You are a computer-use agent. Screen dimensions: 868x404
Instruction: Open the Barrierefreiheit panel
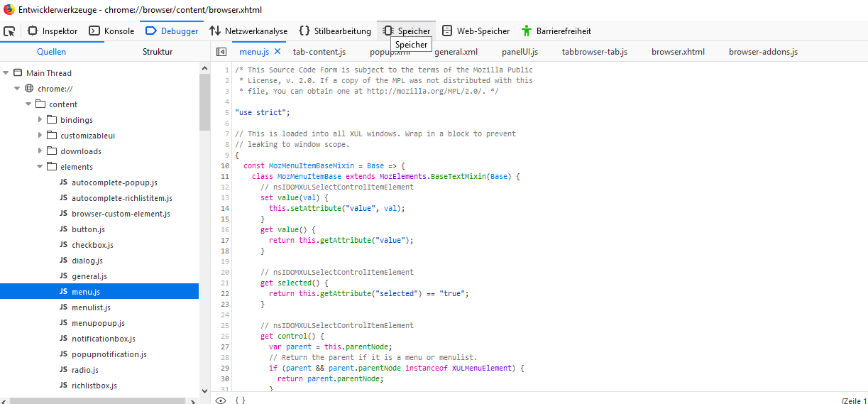(x=556, y=31)
